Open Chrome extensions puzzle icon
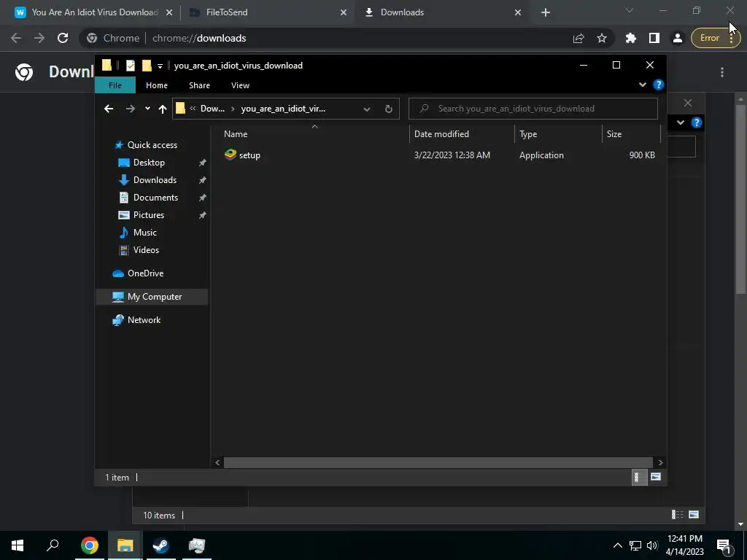The image size is (747, 560). coord(631,38)
